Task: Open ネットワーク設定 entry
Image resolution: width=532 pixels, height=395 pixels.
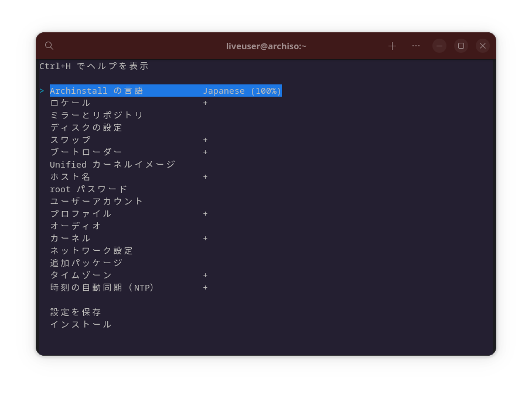Action: pyautogui.click(x=91, y=250)
